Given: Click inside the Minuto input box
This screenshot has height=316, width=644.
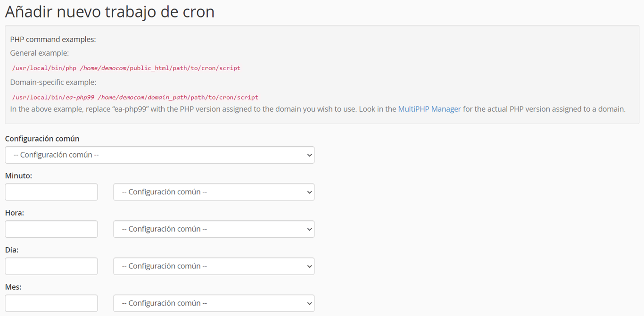Looking at the screenshot, I should pos(51,192).
